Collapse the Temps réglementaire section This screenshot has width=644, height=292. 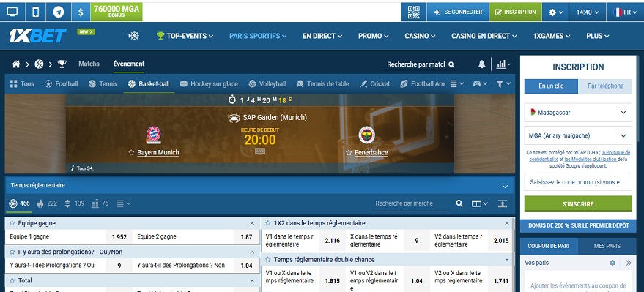point(506,186)
